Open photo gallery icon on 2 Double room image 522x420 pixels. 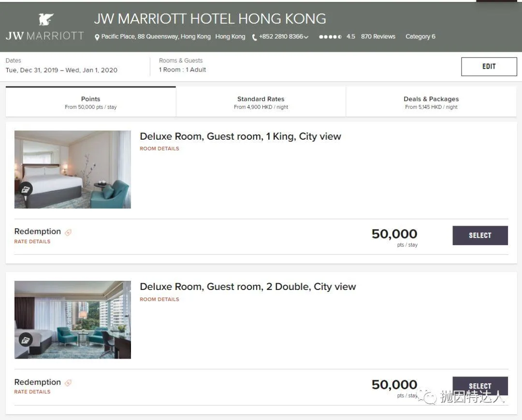(25, 340)
